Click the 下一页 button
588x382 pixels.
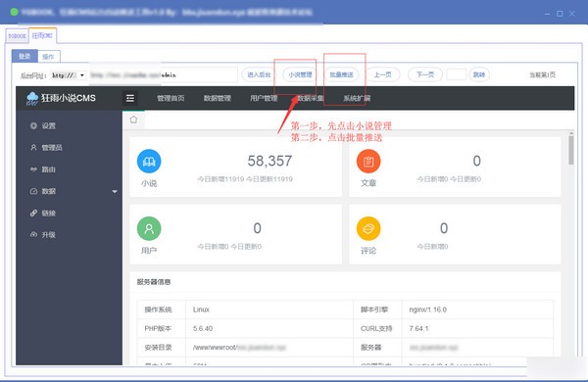coord(425,74)
